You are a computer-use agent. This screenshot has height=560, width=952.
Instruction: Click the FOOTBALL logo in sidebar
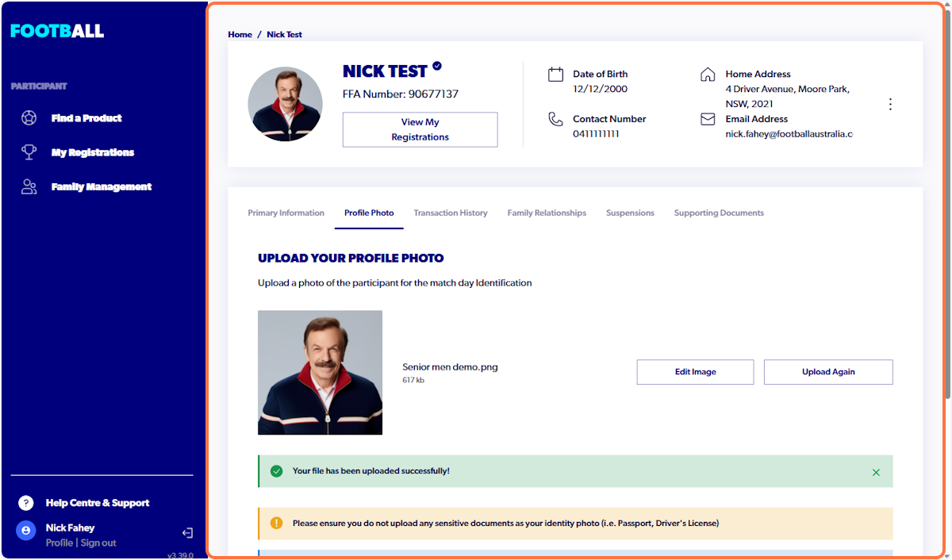pos(57,31)
